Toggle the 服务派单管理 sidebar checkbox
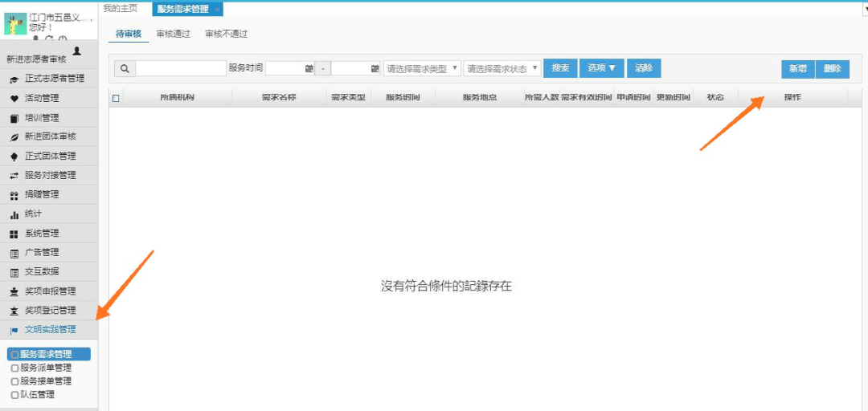868x411 pixels. pyautogui.click(x=15, y=368)
